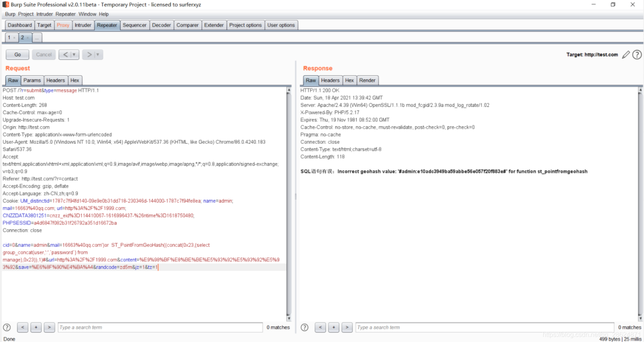Open the Intruder tab
Viewport: 644px width, 342px height.
coord(83,25)
